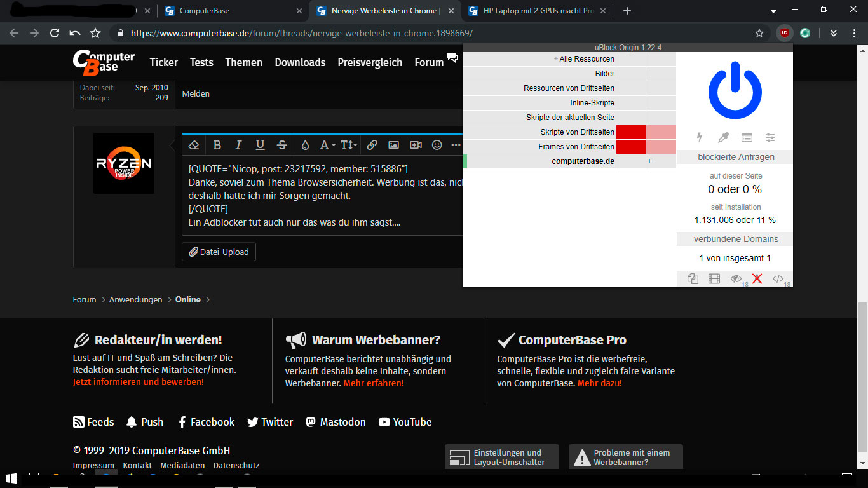The width and height of the screenshot is (868, 488).
Task: Follow the 'Mehr dazu!' link
Action: 600,383
